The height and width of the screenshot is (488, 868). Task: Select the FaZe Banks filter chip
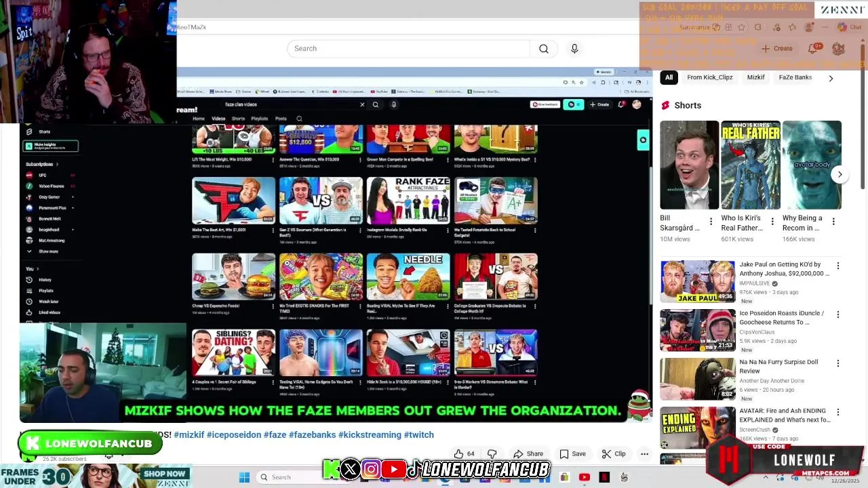tap(795, 77)
